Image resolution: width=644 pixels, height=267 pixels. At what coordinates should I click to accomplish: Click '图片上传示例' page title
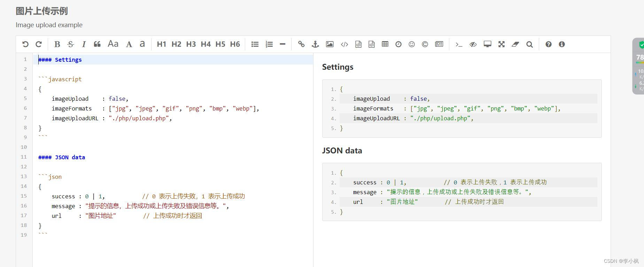(x=41, y=11)
